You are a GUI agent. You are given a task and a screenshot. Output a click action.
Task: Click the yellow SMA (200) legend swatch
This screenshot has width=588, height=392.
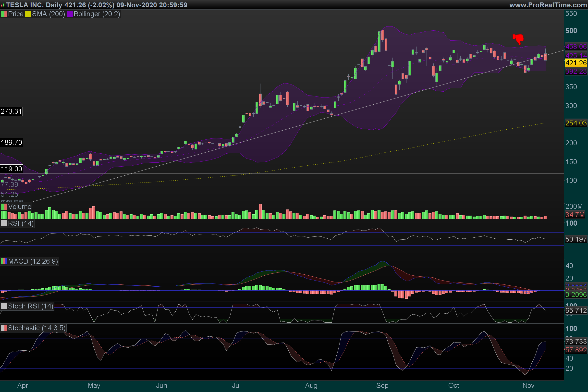[x=28, y=14]
